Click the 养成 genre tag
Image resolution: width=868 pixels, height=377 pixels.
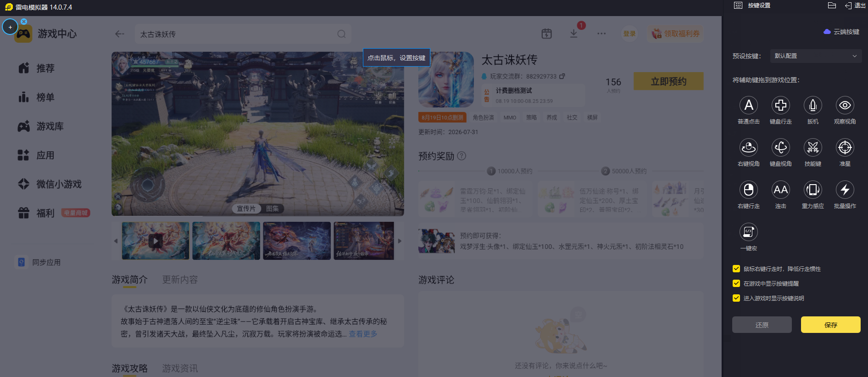coord(551,118)
